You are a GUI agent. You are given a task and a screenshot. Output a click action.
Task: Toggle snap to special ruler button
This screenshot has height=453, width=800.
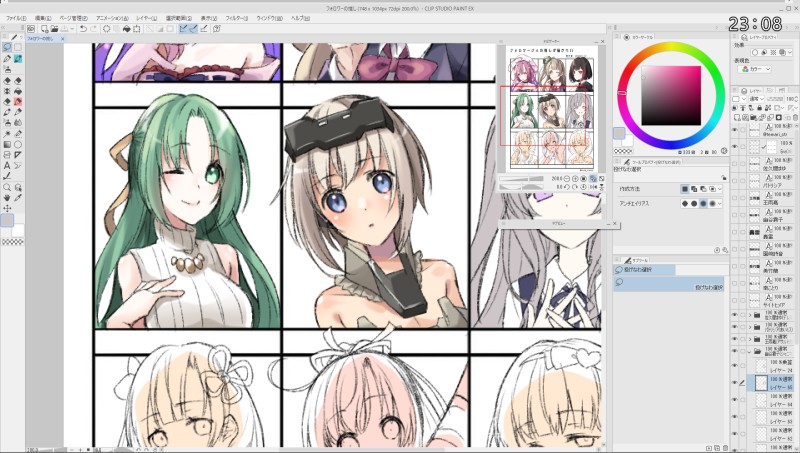[x=193, y=29]
